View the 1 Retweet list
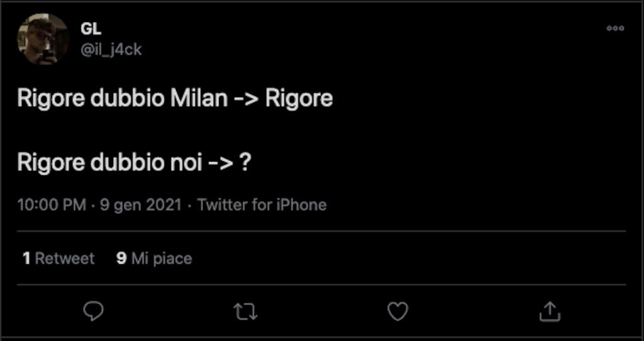The image size is (644, 341). point(58,258)
